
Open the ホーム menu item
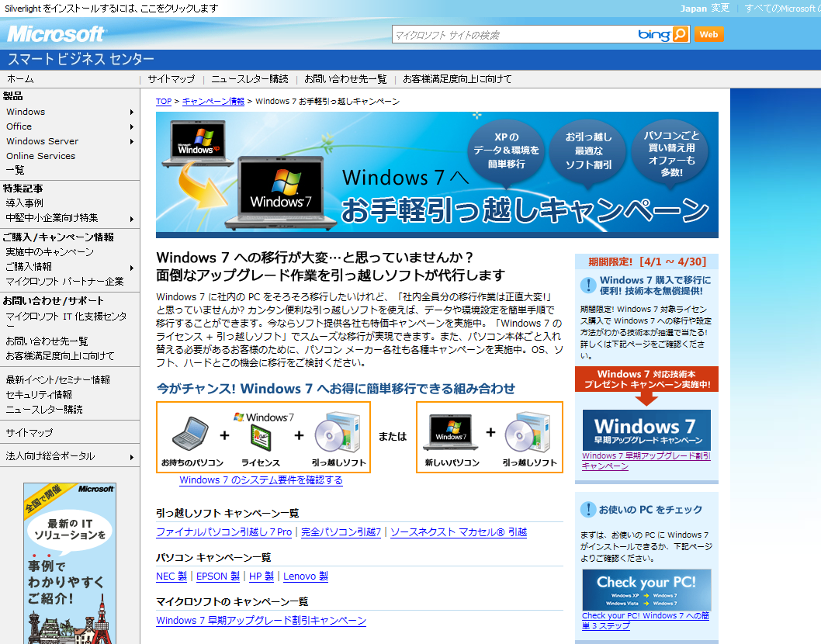coord(20,79)
